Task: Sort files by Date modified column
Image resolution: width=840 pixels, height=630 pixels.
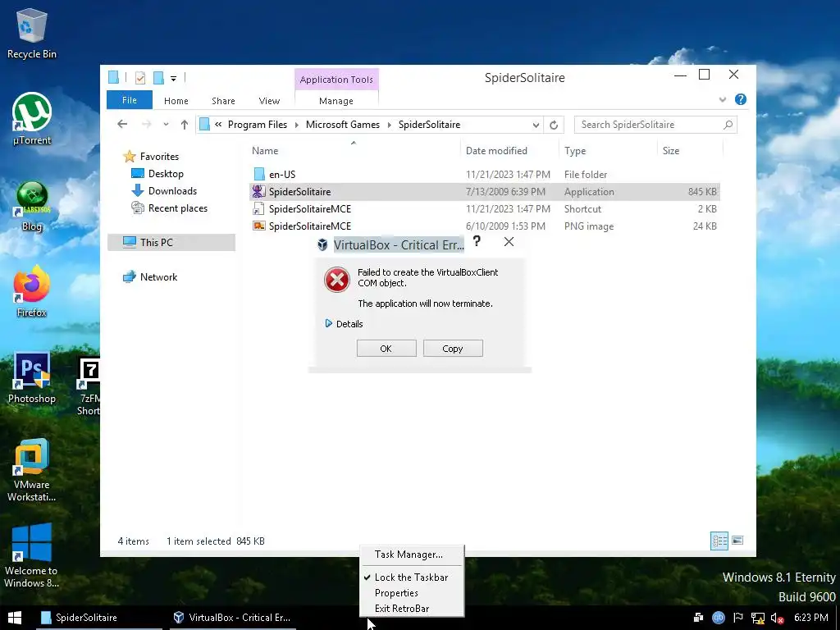Action: (x=509, y=151)
